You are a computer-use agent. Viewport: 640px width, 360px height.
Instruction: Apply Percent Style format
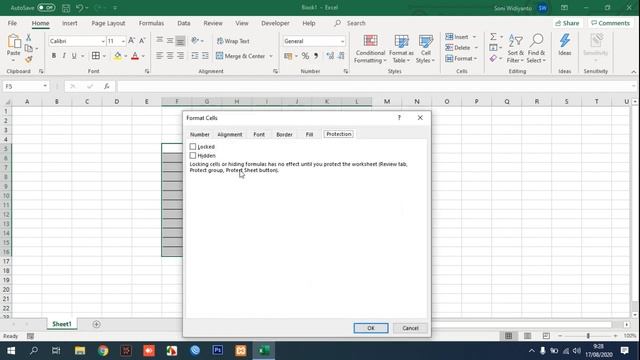(x=305, y=56)
